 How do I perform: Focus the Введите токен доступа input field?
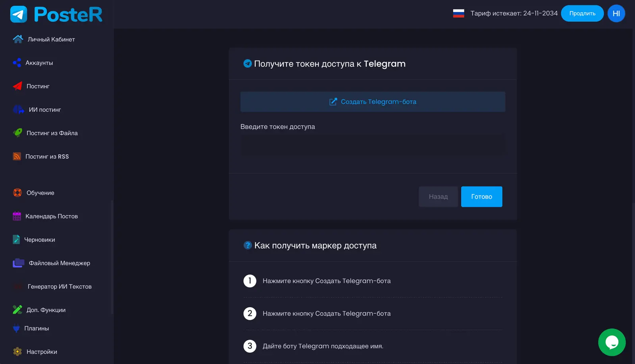[x=373, y=145]
